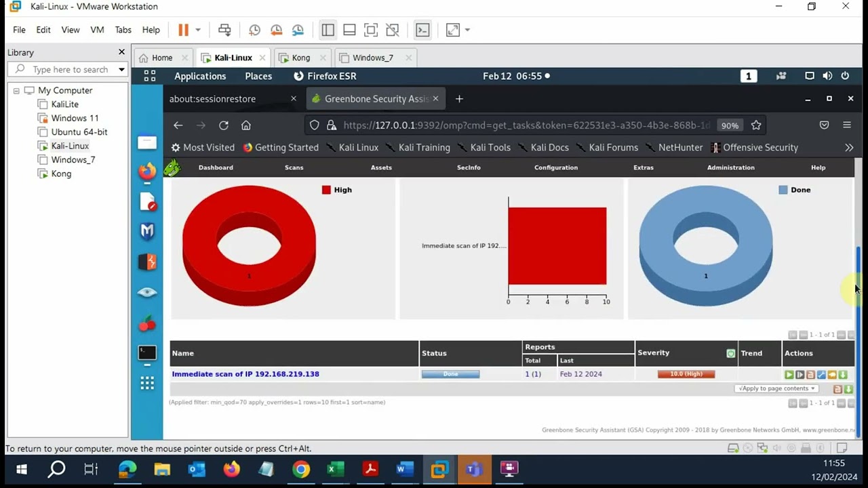Open the VMware console view button
Screen dimensions: 868x488
coord(422,30)
